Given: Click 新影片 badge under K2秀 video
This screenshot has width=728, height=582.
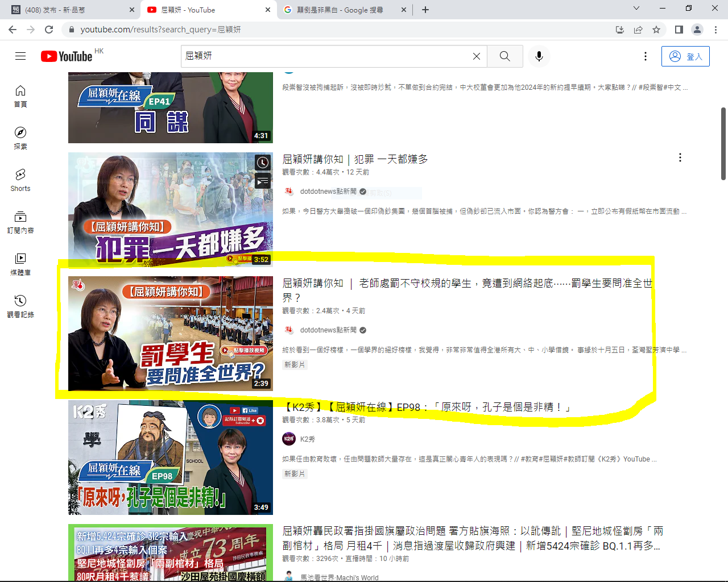Looking at the screenshot, I should coord(295,474).
